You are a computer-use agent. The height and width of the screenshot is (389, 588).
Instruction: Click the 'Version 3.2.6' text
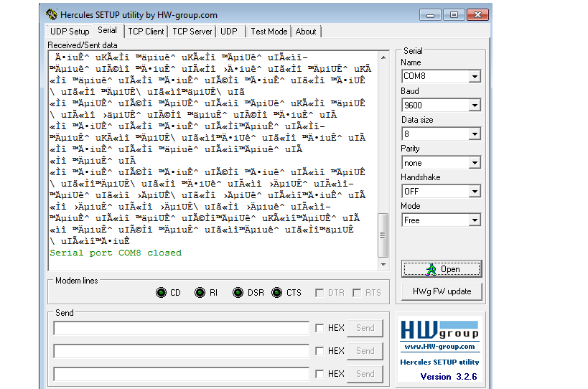[449, 377]
